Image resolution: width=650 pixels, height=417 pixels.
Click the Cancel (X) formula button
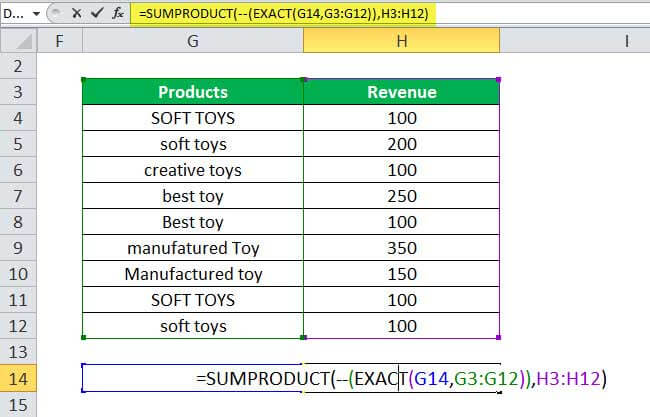(72, 14)
